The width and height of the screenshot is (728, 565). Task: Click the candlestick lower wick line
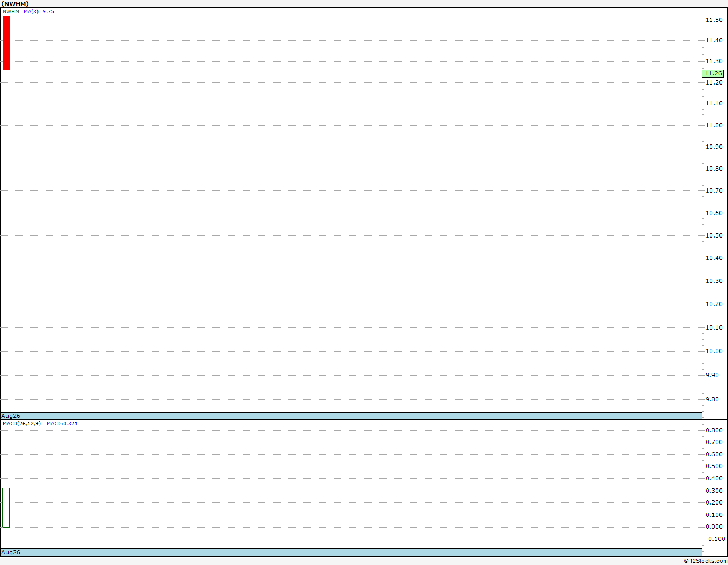6,108
